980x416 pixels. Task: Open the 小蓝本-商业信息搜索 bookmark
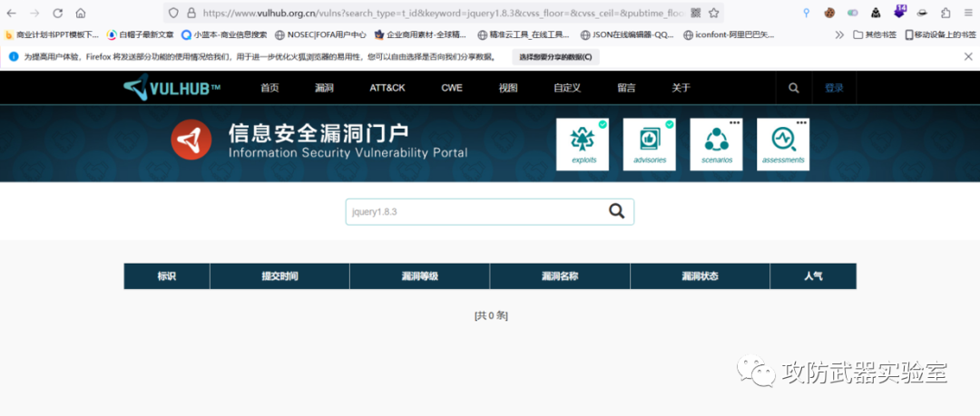click(224, 35)
